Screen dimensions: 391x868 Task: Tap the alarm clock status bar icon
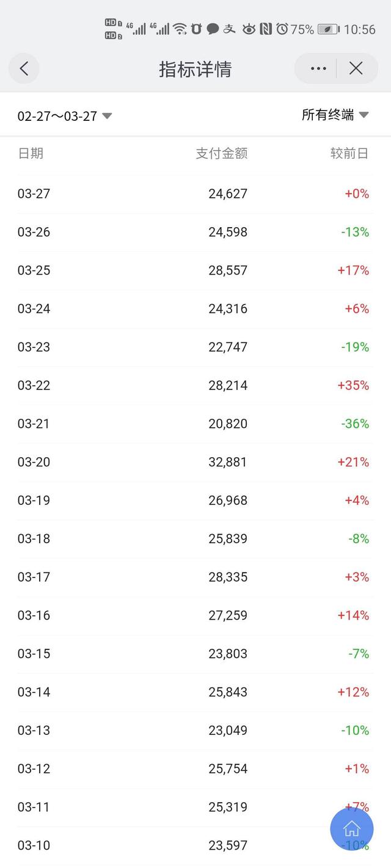[280, 29]
